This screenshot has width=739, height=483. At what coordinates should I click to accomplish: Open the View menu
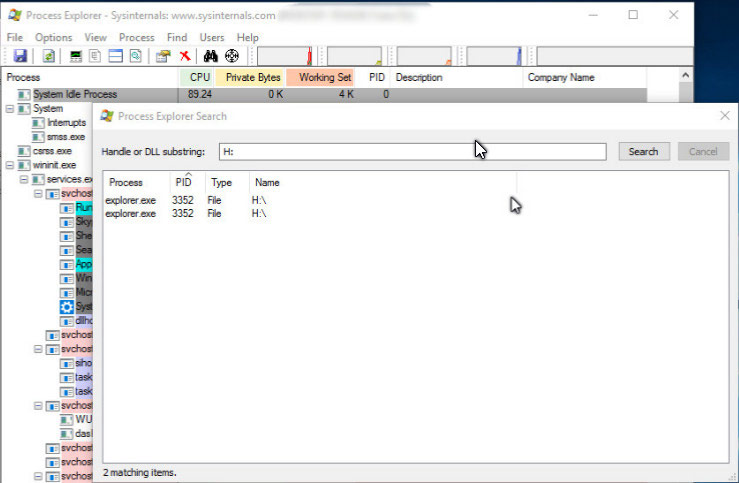pos(95,37)
